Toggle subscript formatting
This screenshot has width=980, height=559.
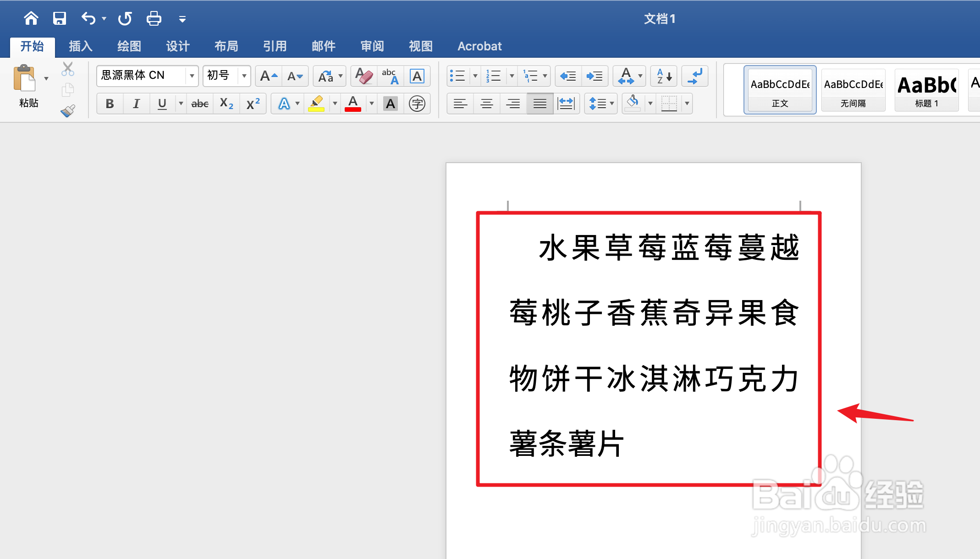pyautogui.click(x=226, y=104)
